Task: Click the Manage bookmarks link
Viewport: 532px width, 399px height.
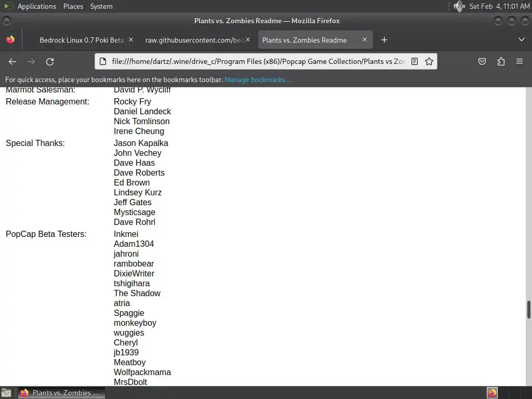Action: pyautogui.click(x=258, y=79)
